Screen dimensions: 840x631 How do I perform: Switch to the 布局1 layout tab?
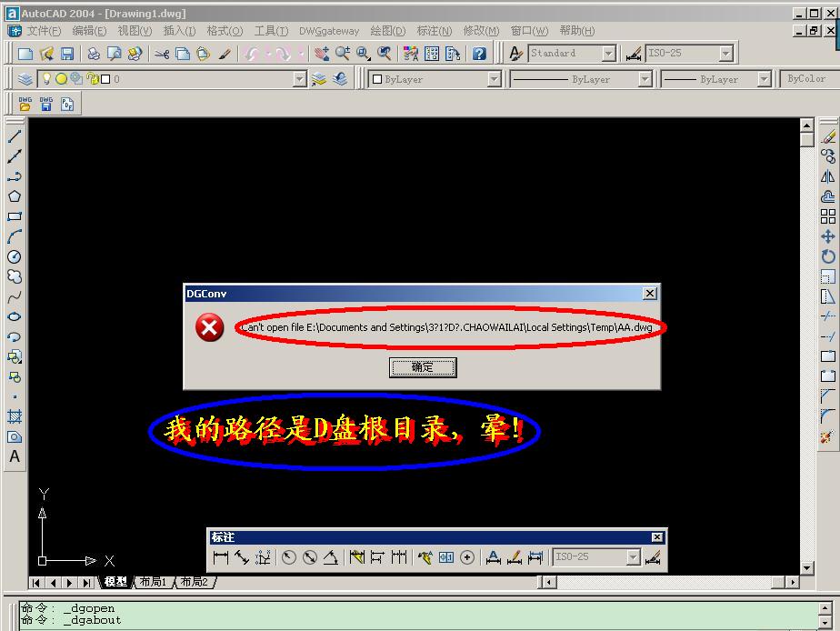tap(154, 582)
